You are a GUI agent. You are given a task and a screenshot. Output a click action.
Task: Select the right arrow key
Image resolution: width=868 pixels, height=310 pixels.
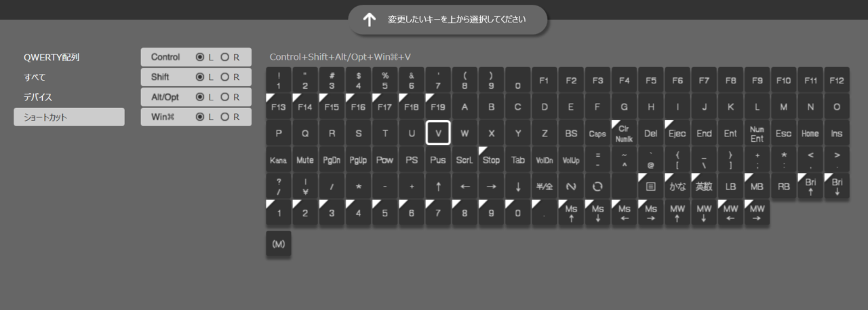click(491, 187)
